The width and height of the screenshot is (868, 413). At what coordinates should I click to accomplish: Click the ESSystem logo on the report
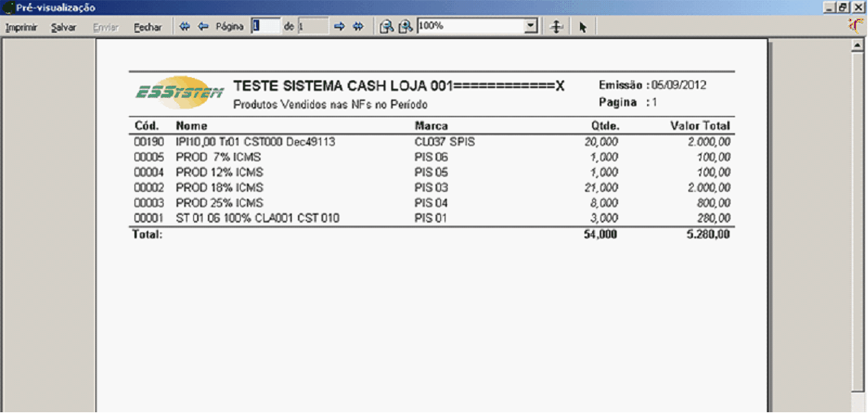coord(180,91)
